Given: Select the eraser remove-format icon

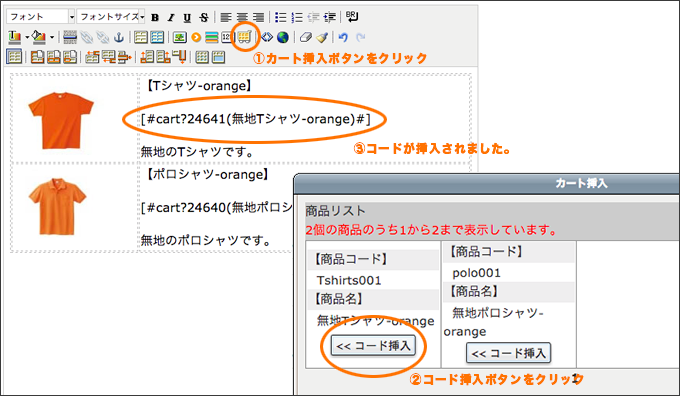Looking at the screenshot, I should (306, 37).
